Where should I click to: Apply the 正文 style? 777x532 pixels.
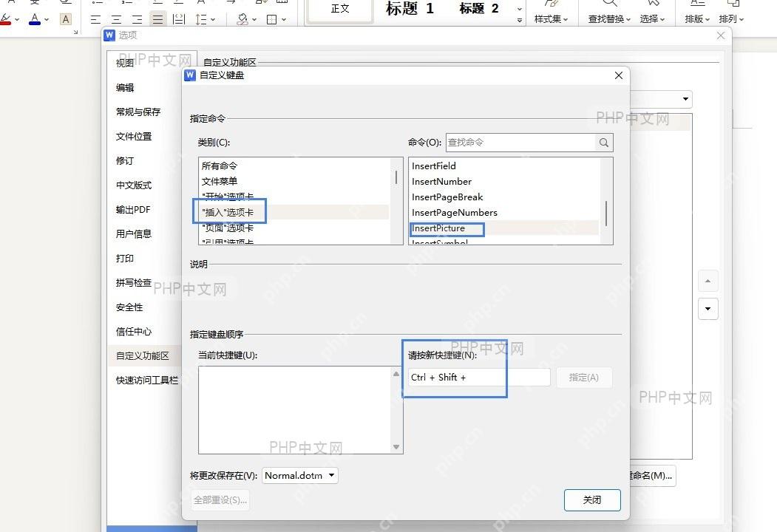pyautogui.click(x=340, y=10)
